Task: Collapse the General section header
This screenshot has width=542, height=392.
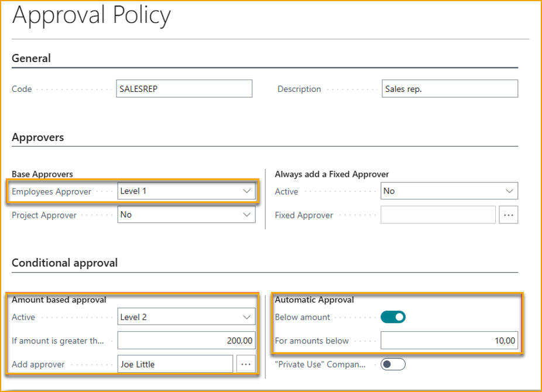Action: pos(32,59)
